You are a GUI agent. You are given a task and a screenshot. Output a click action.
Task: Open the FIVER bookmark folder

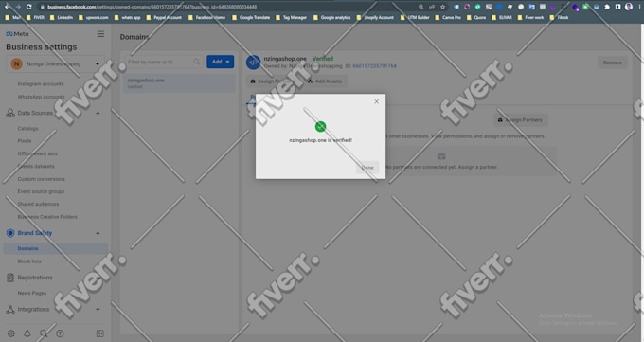[x=35, y=17]
